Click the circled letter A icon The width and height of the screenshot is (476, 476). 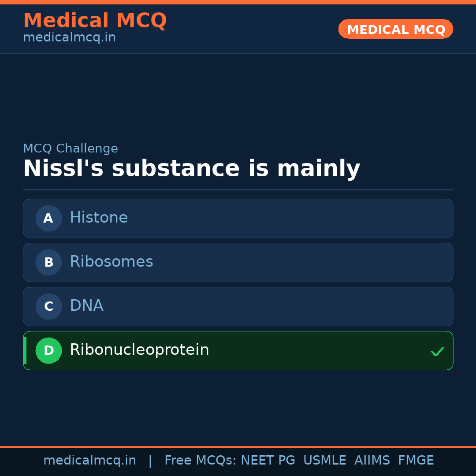[48, 218]
